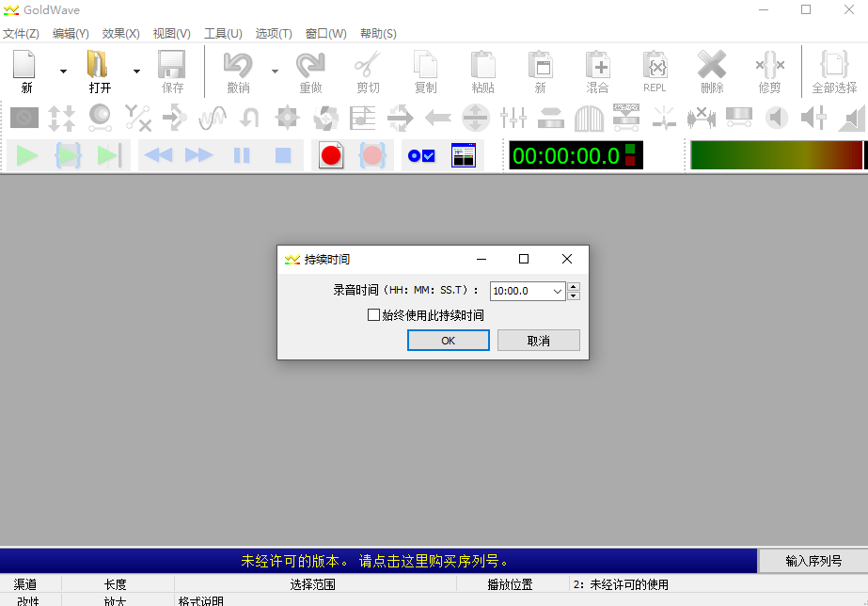
Task: Increase recording time with up spinner
Action: pyautogui.click(x=574, y=286)
